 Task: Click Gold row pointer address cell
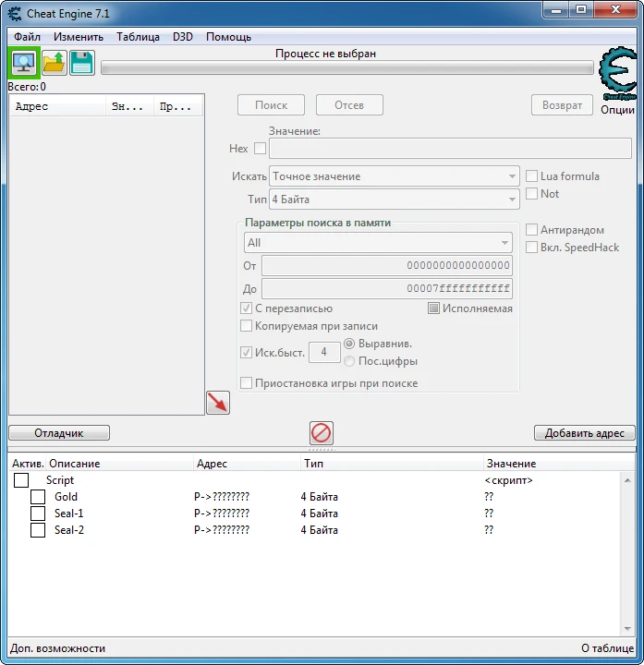click(x=222, y=497)
